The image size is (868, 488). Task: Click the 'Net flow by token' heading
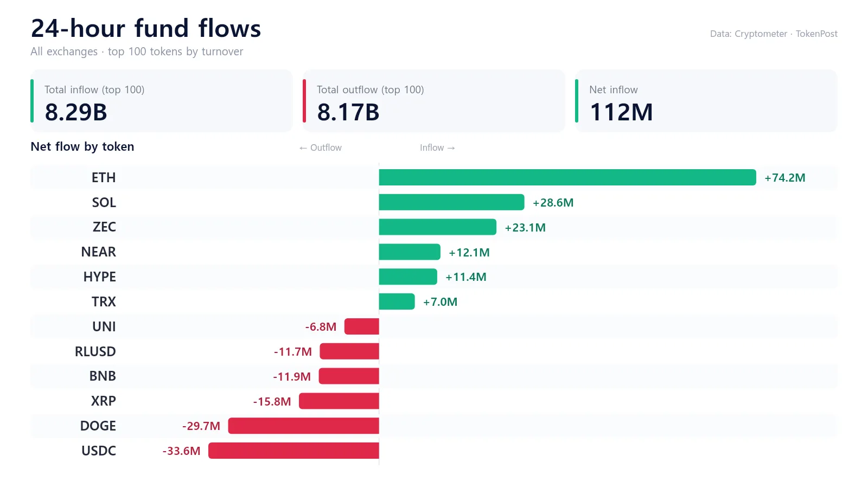(x=82, y=147)
